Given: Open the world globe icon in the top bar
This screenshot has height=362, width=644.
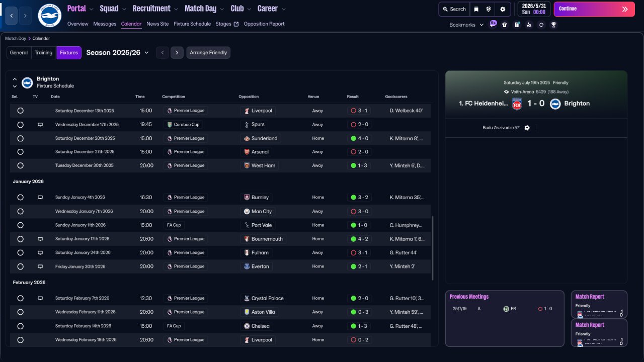Looking at the screenshot, I should coord(489,9).
